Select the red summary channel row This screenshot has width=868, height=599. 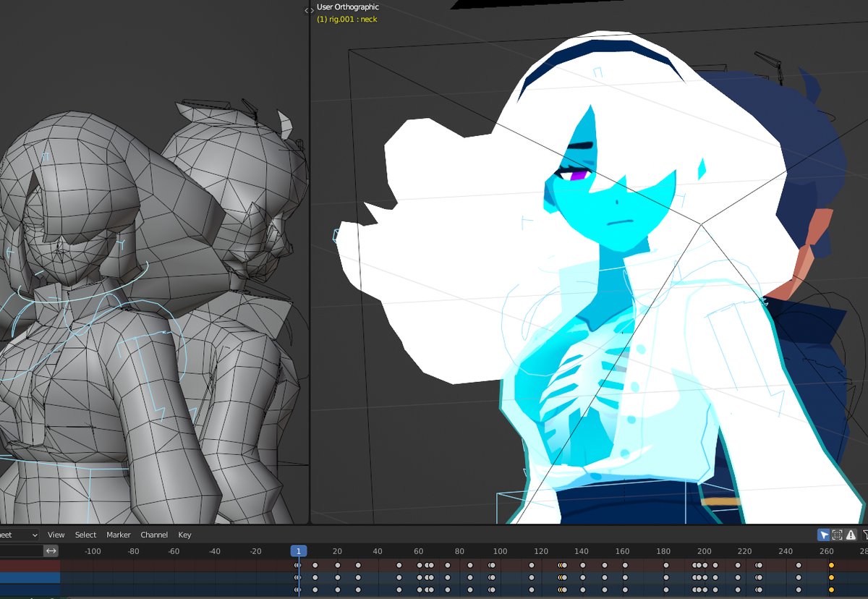30,565
